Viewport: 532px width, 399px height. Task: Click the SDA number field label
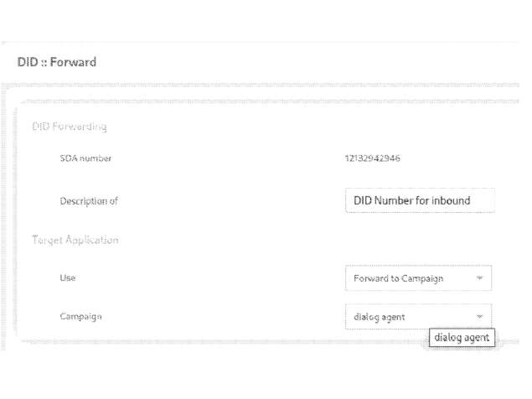point(85,158)
